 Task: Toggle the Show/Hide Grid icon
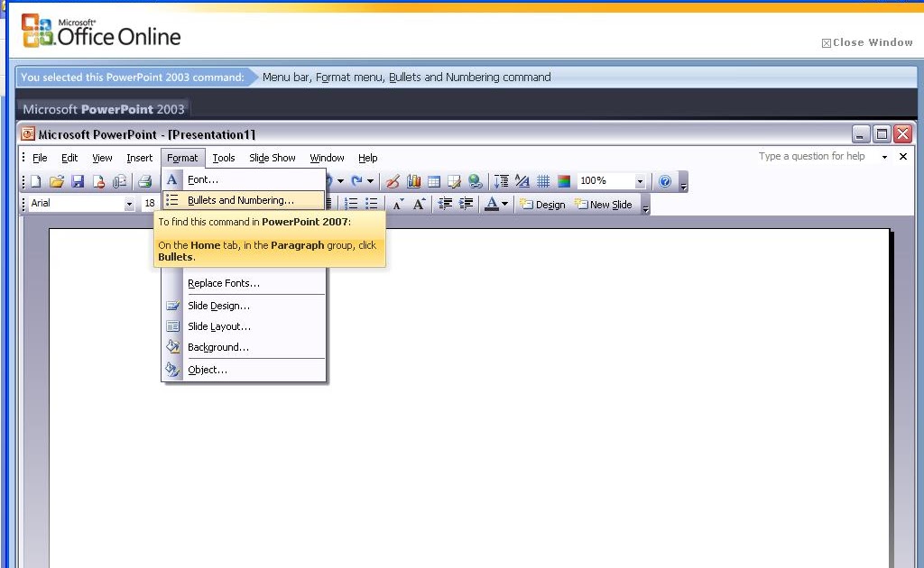pyautogui.click(x=543, y=181)
